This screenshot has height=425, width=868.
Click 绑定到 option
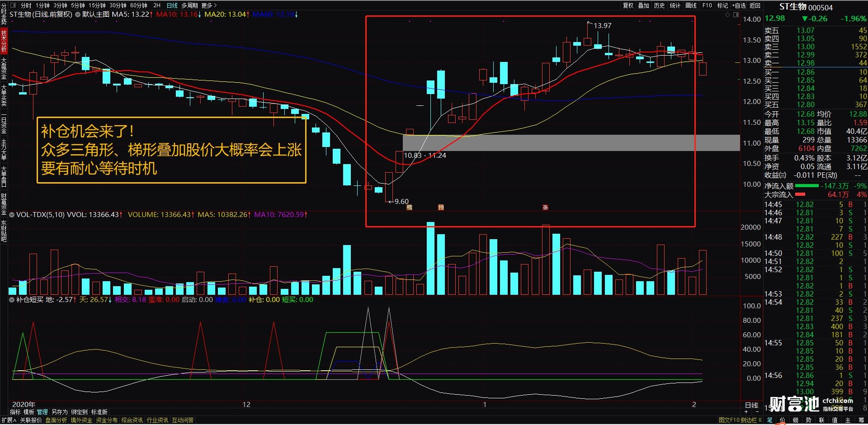[x=79, y=412]
